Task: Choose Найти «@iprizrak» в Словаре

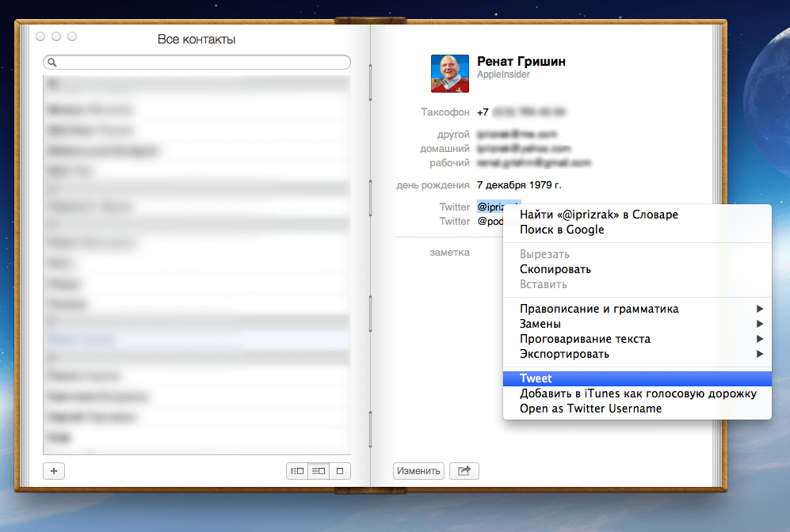Action: [637, 215]
